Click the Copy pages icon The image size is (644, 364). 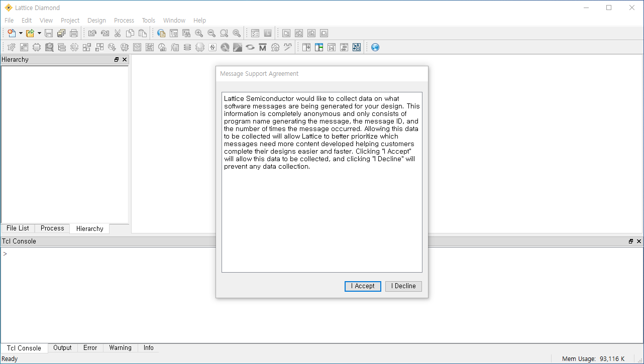(x=130, y=33)
